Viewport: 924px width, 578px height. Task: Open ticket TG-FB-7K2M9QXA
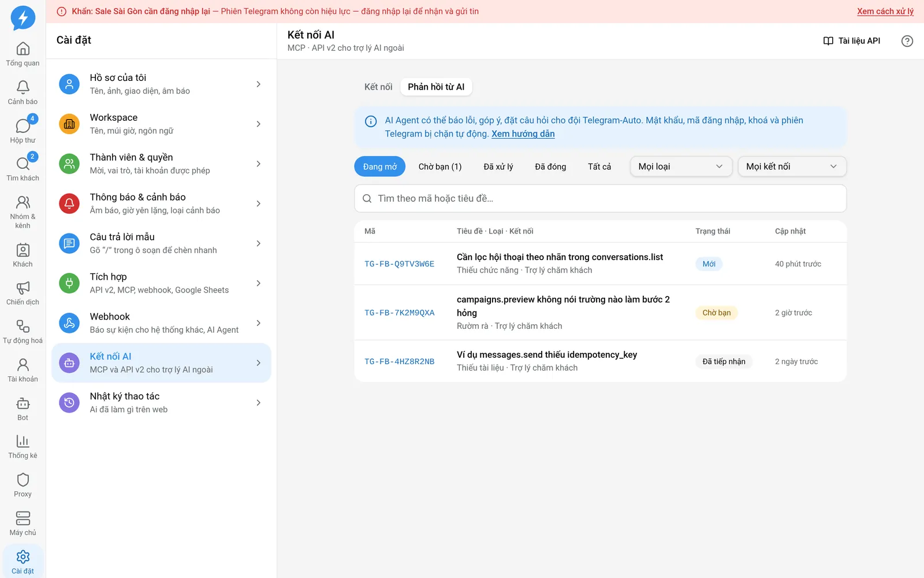[x=601, y=313]
